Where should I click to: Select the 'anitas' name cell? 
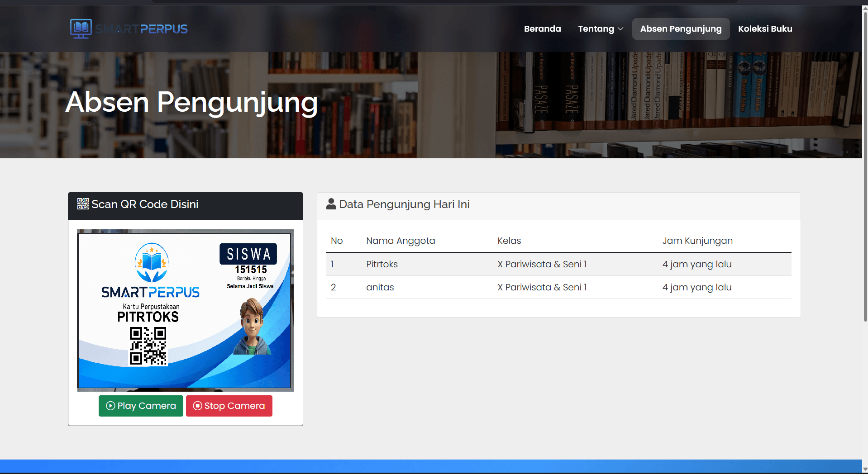[380, 287]
